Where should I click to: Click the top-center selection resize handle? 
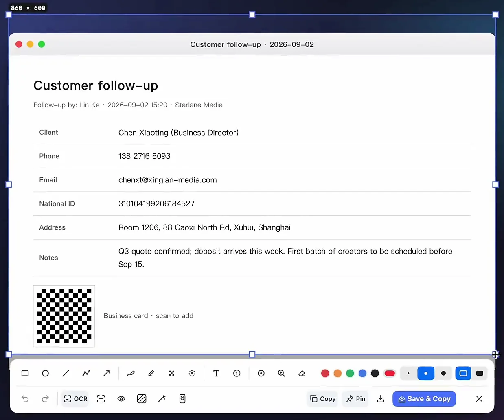coord(252,15)
